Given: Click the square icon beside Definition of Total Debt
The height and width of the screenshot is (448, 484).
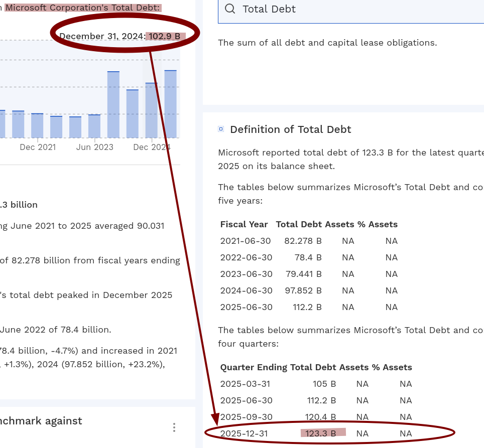Looking at the screenshot, I should point(220,129).
